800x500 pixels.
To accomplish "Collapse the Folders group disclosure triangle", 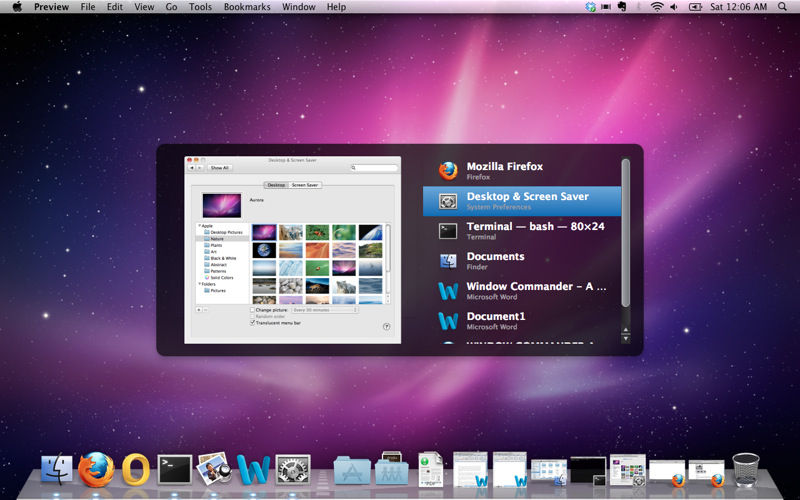I will (198, 284).
